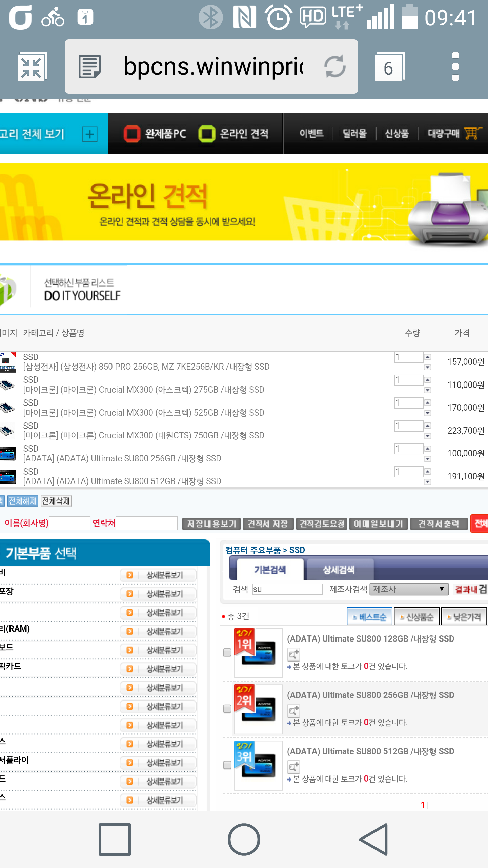Open the 1위 ranked SU800 128GB product image
The height and width of the screenshot is (868, 488).
point(259,653)
